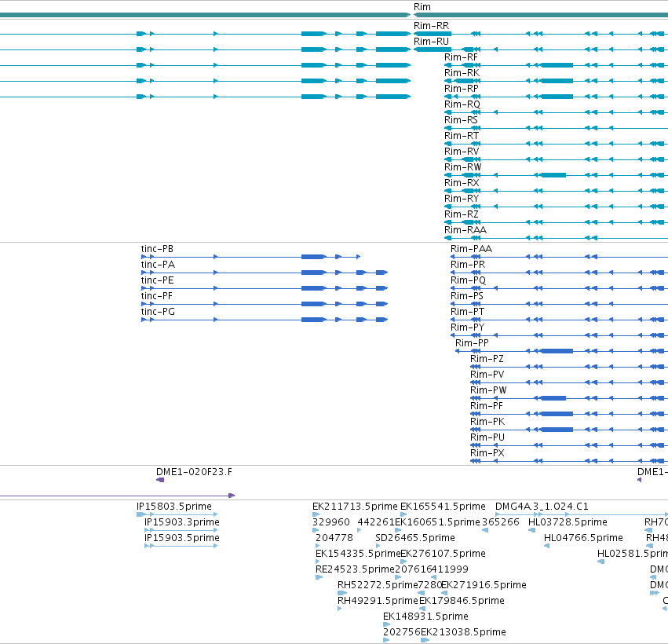The image size is (668, 644).
Task: Click the Rim-PY protein label
Action: coord(467,327)
